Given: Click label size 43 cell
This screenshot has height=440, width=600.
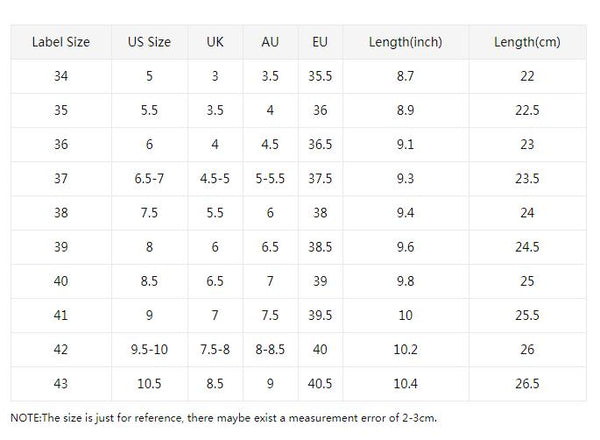Looking at the screenshot, I should point(61,384).
